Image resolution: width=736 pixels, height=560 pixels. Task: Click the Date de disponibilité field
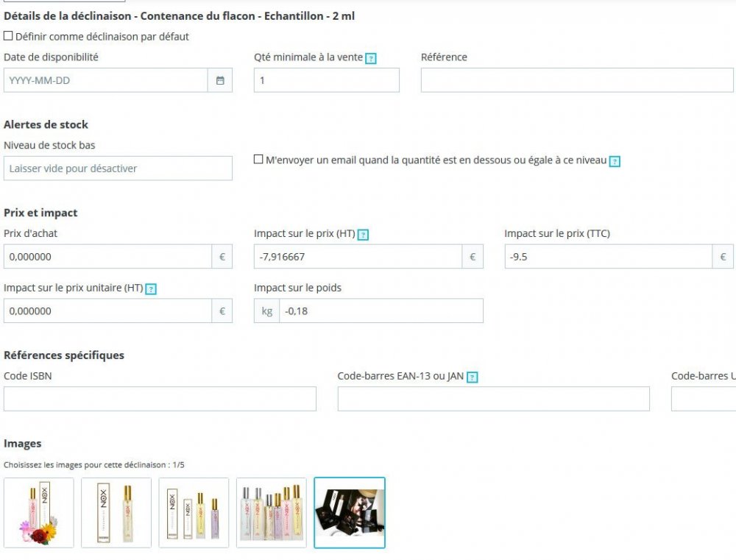[x=105, y=80]
